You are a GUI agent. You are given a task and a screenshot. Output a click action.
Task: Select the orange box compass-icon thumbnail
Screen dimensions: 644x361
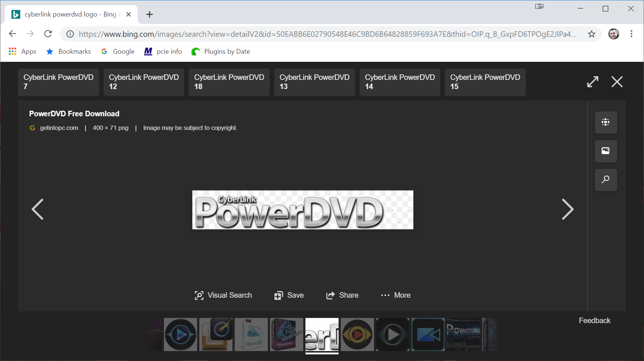point(216,335)
